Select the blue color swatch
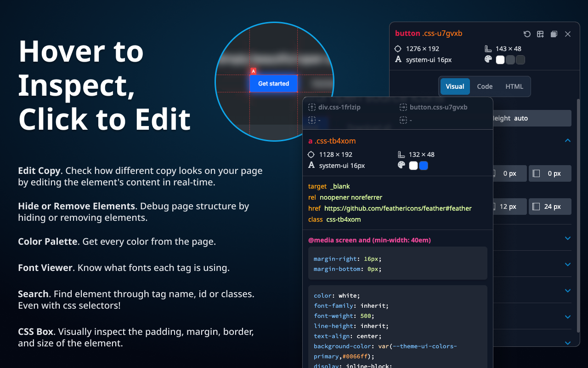Image resolution: width=588 pixels, height=368 pixels. tap(422, 166)
